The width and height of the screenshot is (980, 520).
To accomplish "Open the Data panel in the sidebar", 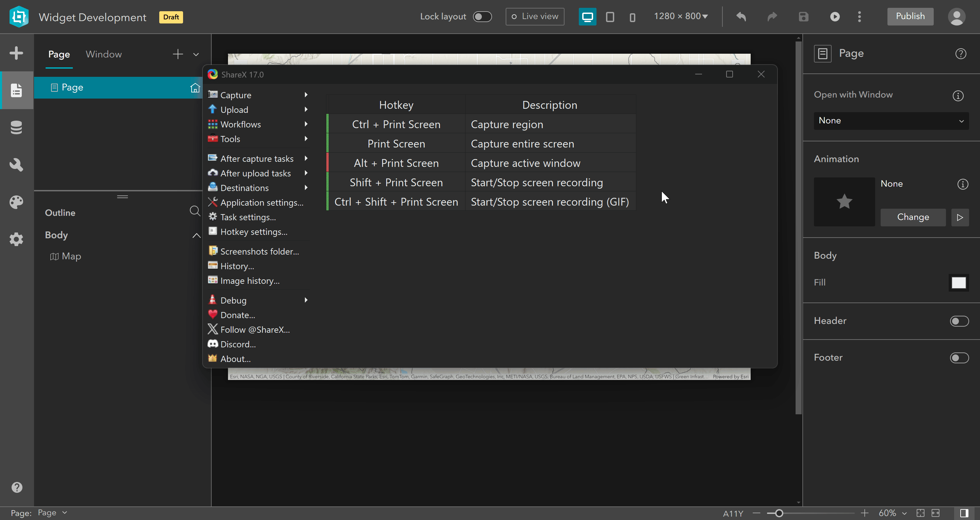I will [17, 127].
